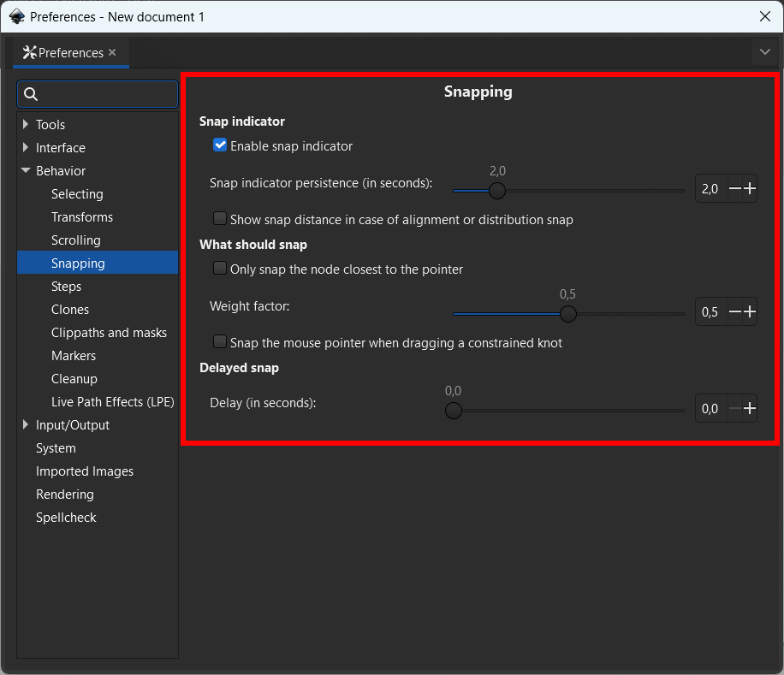784x675 pixels.
Task: Click into the preferences search field
Action: 107,94
